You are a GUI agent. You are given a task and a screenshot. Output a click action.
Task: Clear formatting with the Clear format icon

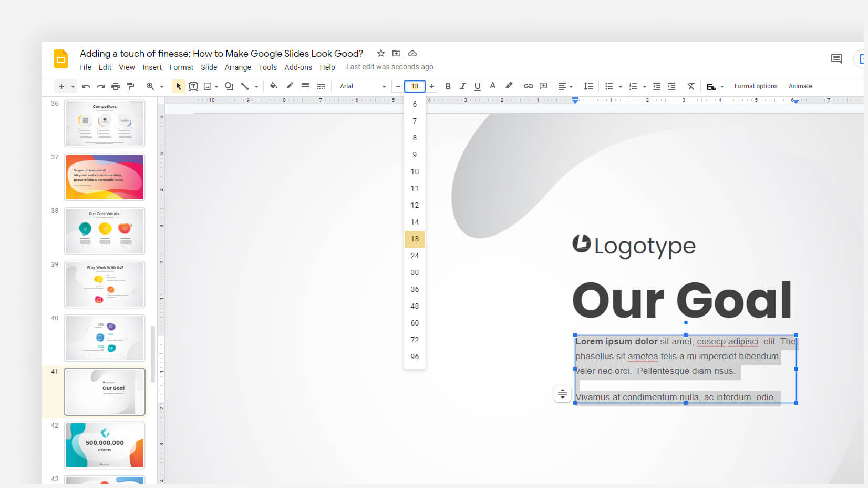691,86
